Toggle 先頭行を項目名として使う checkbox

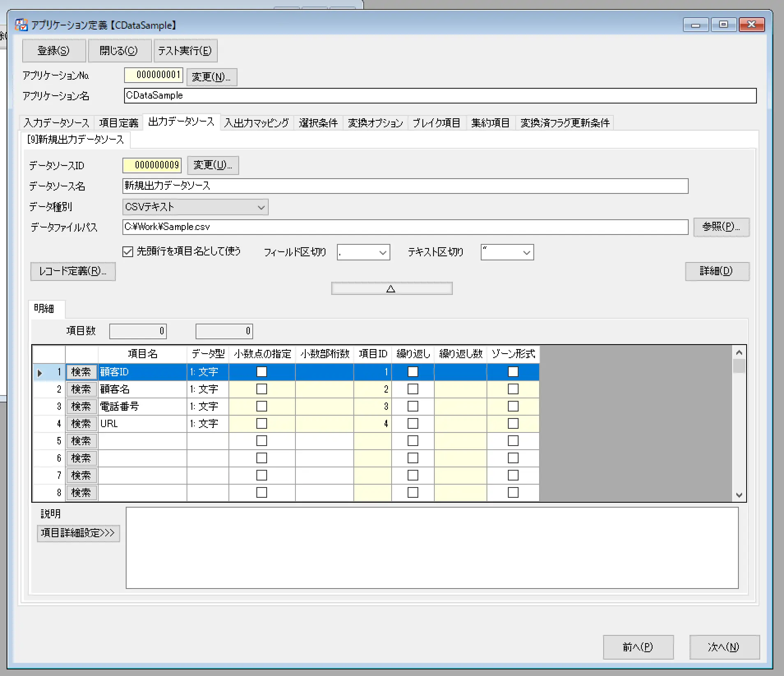(128, 251)
